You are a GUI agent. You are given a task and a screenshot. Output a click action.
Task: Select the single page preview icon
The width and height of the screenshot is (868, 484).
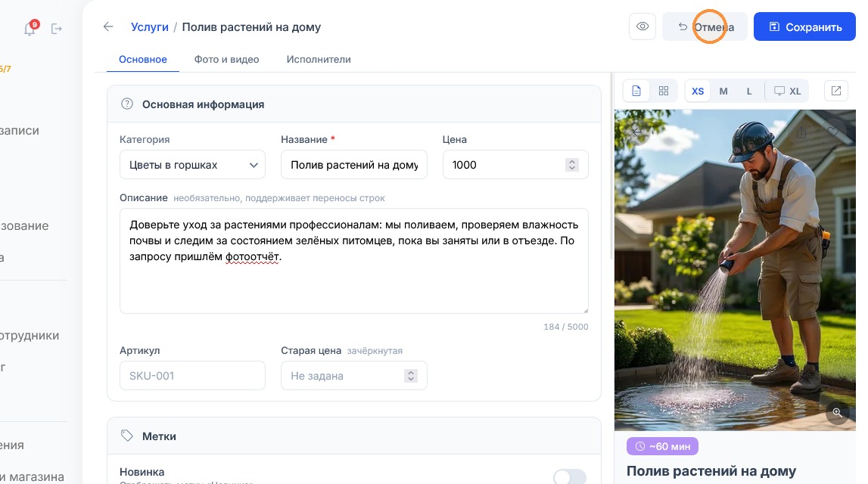coord(636,91)
